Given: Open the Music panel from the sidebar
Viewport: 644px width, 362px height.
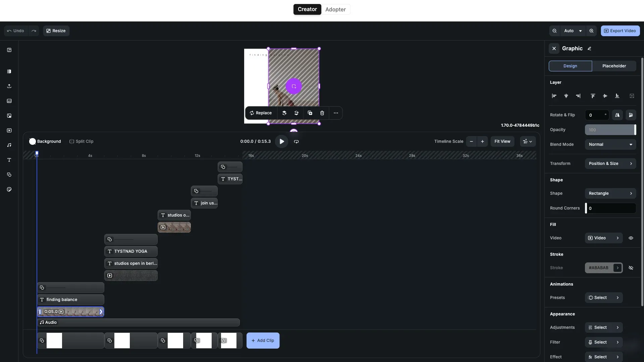Looking at the screenshot, I should pos(9,145).
